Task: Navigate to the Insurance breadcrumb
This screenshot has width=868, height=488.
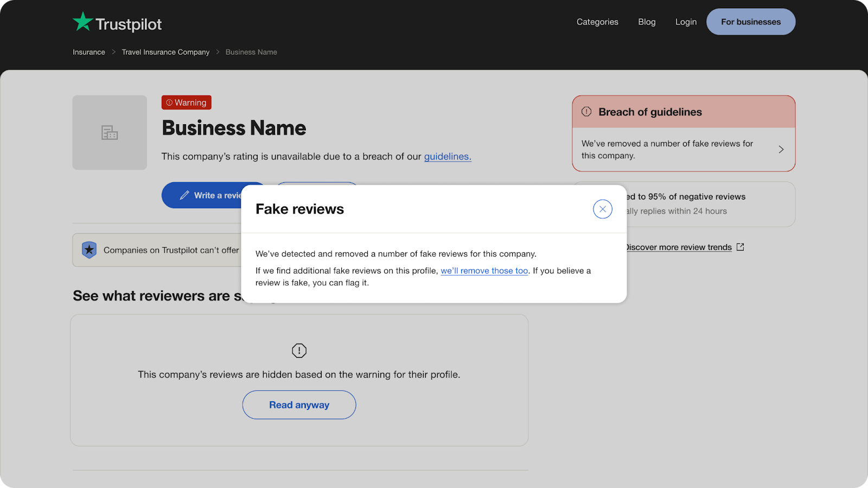Action: (89, 52)
